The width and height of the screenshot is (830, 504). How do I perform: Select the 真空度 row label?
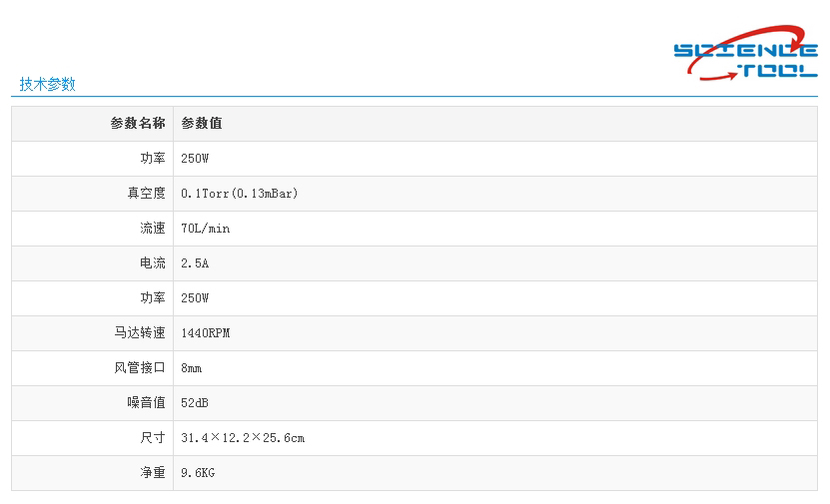(x=146, y=194)
